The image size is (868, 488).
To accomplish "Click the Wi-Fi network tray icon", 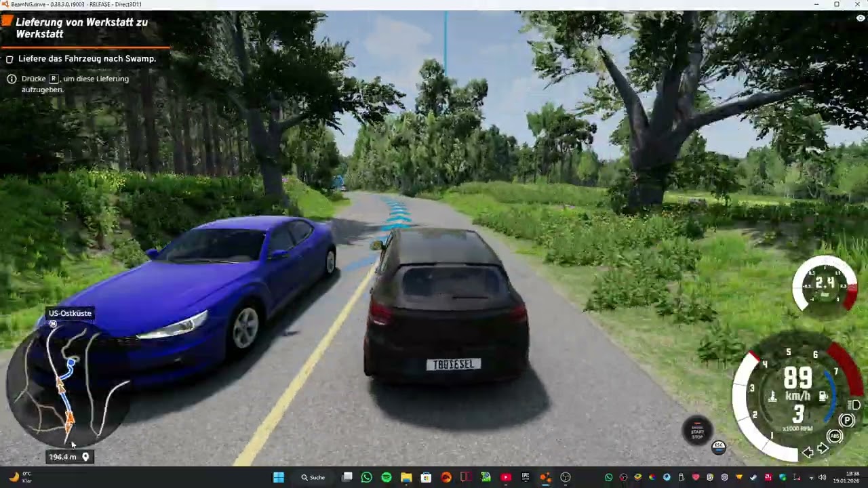I will click(x=812, y=477).
